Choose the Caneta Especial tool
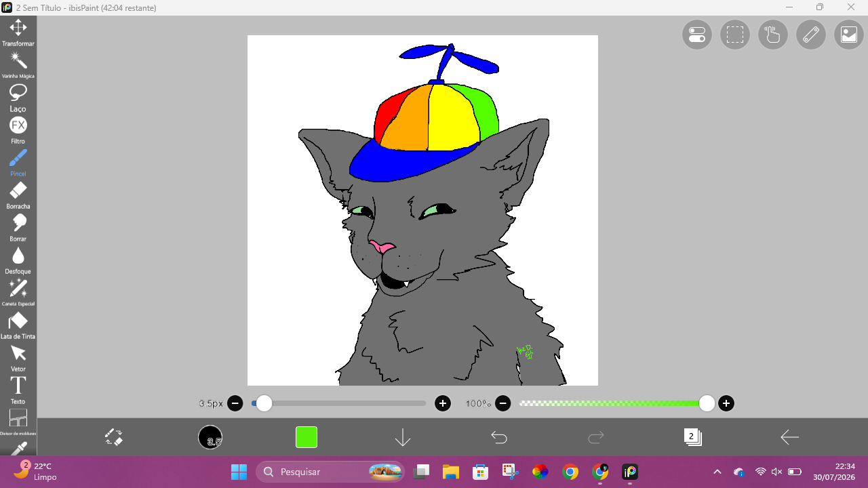 18,292
